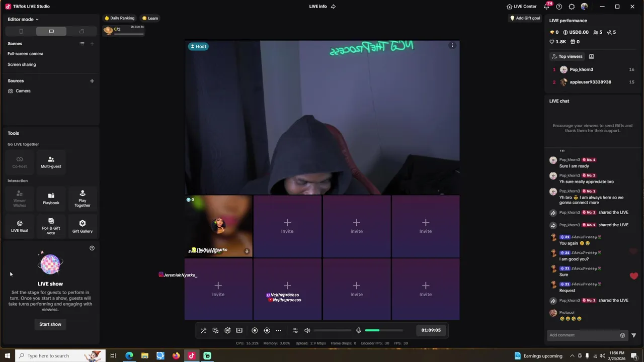Open the AI tool icon in toolbar

coord(227,330)
